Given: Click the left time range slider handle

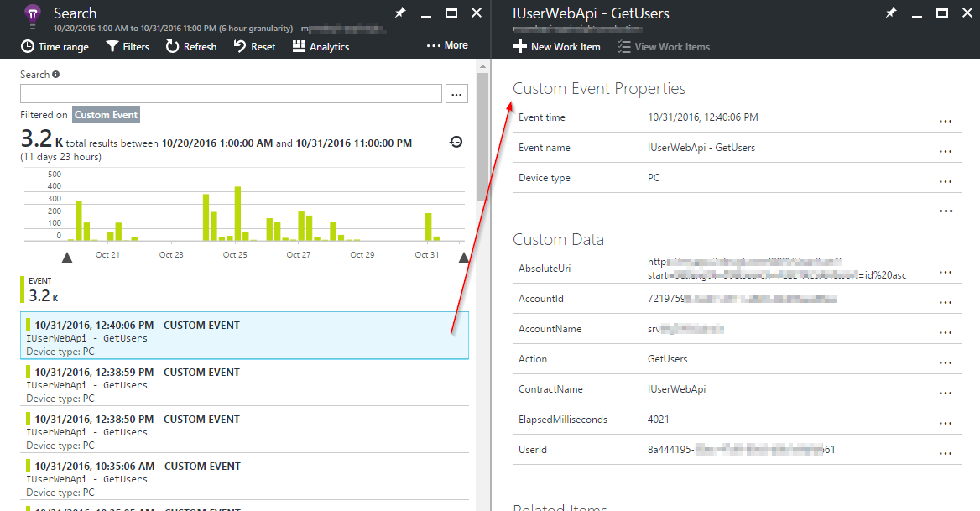Looking at the screenshot, I should [67, 258].
